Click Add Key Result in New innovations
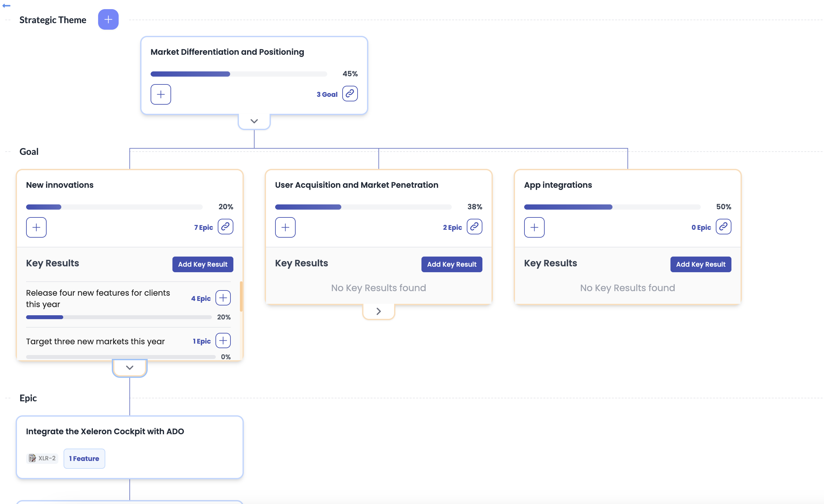 203,264
